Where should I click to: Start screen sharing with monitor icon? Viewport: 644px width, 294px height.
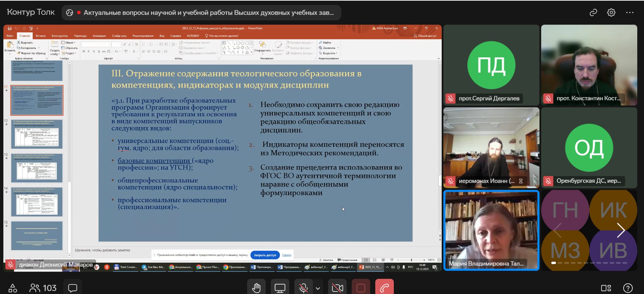(x=280, y=288)
